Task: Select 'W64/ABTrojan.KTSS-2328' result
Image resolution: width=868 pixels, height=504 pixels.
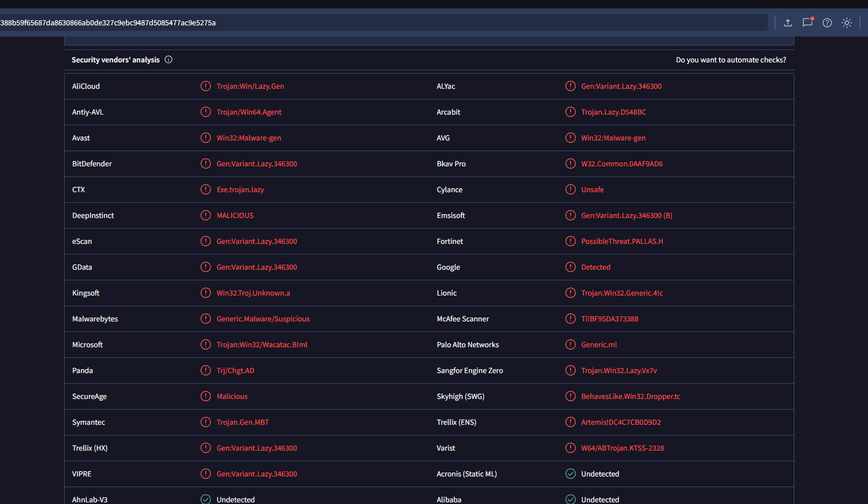Action: pyautogui.click(x=622, y=448)
